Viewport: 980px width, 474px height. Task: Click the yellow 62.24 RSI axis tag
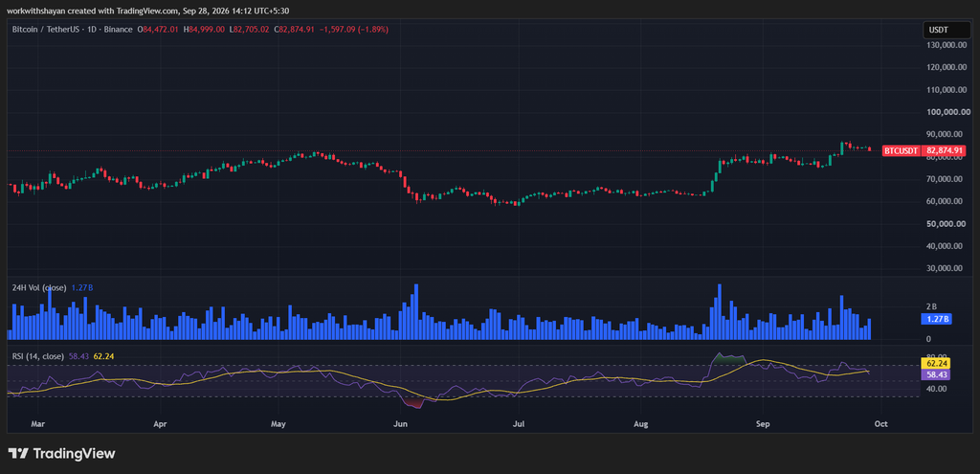click(936, 363)
